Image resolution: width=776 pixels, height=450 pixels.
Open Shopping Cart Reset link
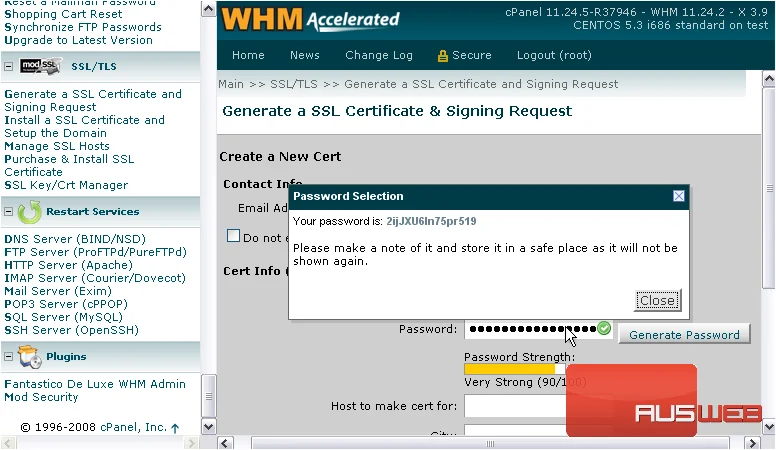pyautogui.click(x=63, y=14)
